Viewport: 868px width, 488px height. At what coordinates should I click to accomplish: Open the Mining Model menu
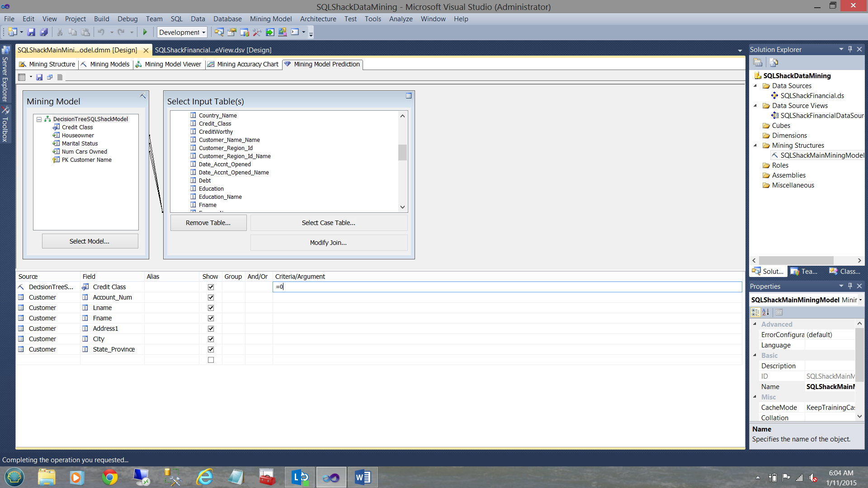[x=270, y=19]
